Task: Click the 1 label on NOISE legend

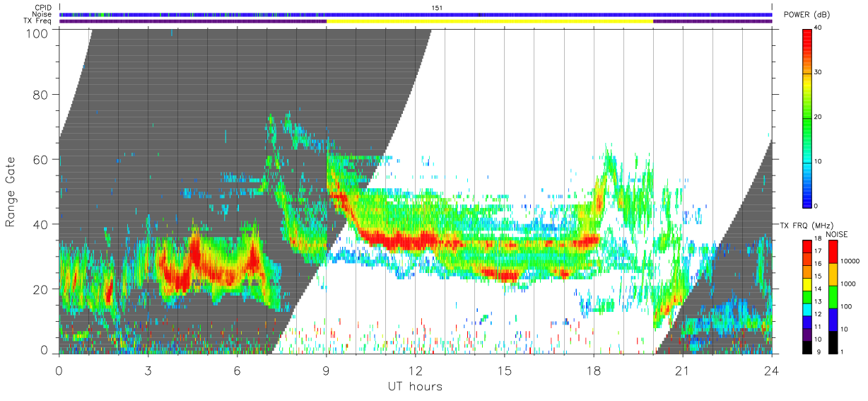Action: [x=843, y=352]
